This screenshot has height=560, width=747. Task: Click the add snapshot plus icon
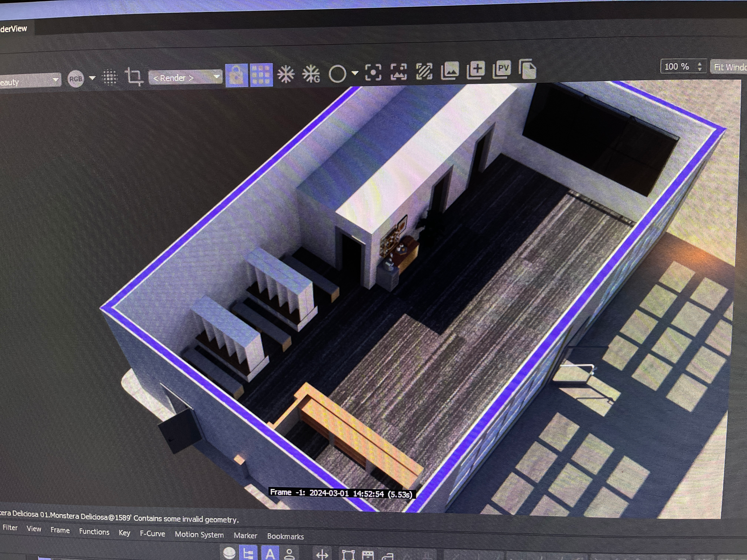(476, 70)
